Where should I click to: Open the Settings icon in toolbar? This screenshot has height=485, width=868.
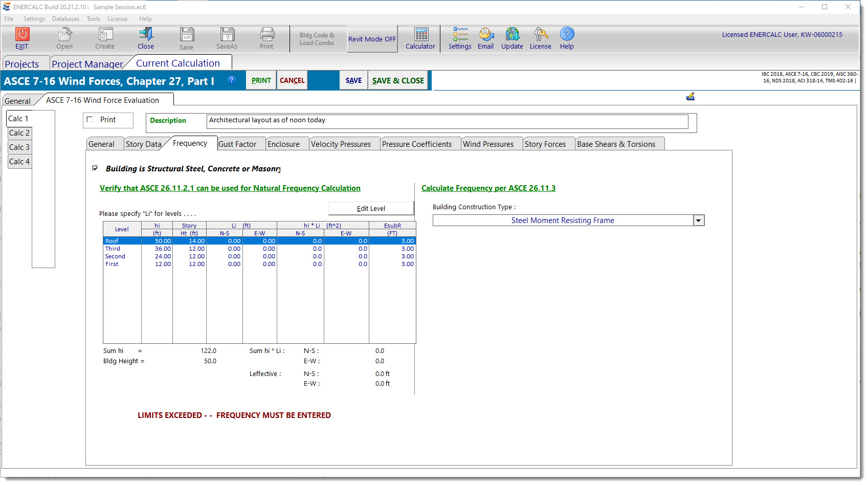tap(460, 35)
